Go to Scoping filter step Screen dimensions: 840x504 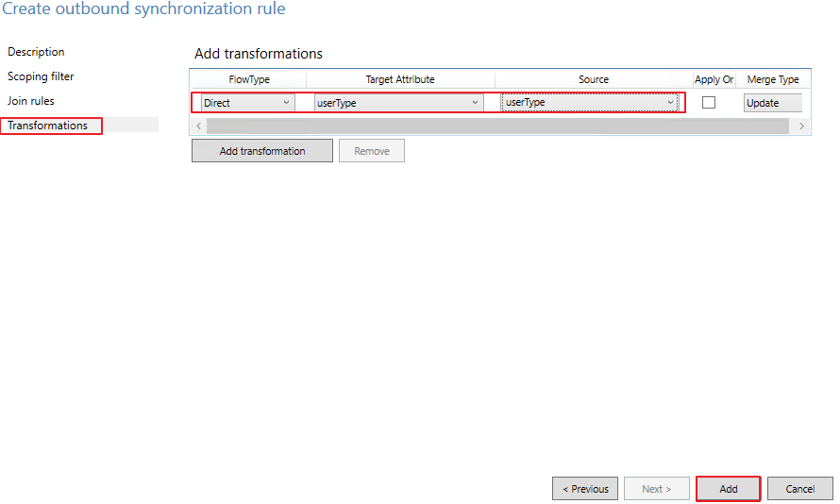tap(41, 76)
